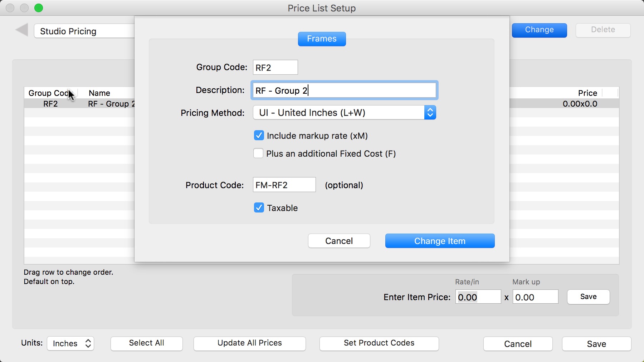The image size is (644, 362).
Task: Save the price list setup
Action: pyautogui.click(x=596, y=344)
